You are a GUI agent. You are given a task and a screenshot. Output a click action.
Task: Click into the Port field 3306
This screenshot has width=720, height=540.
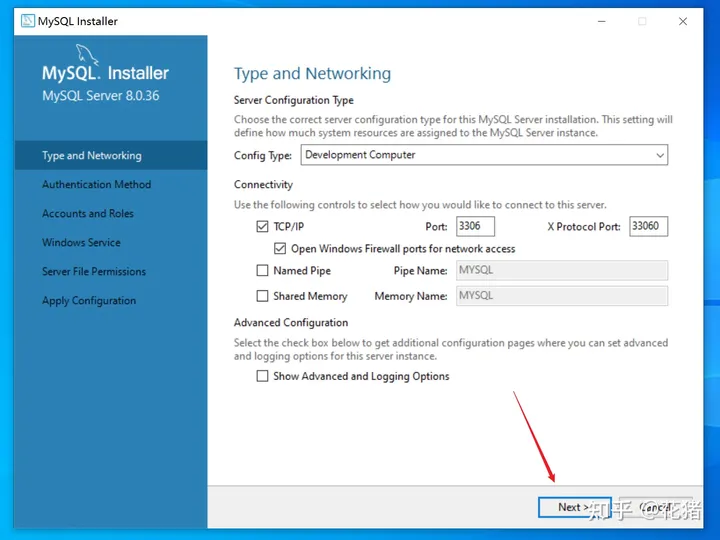coord(475,226)
